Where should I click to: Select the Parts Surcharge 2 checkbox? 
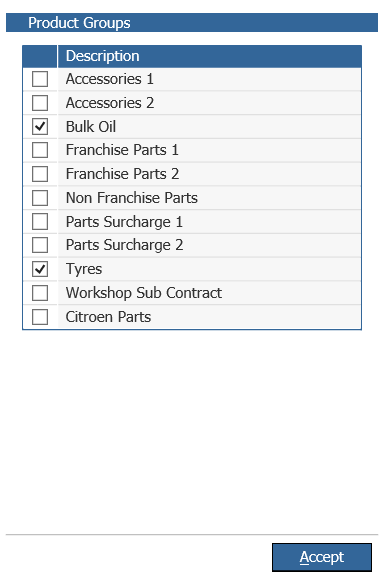click(x=40, y=245)
